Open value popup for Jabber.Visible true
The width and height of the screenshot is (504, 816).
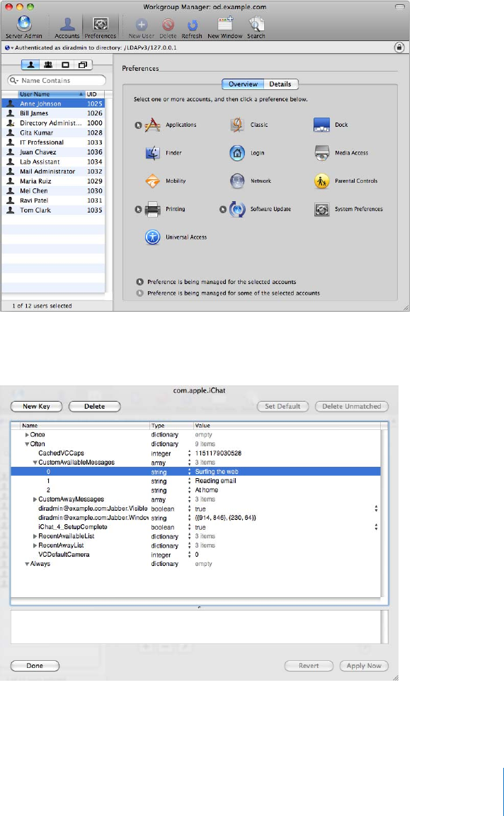point(376,509)
